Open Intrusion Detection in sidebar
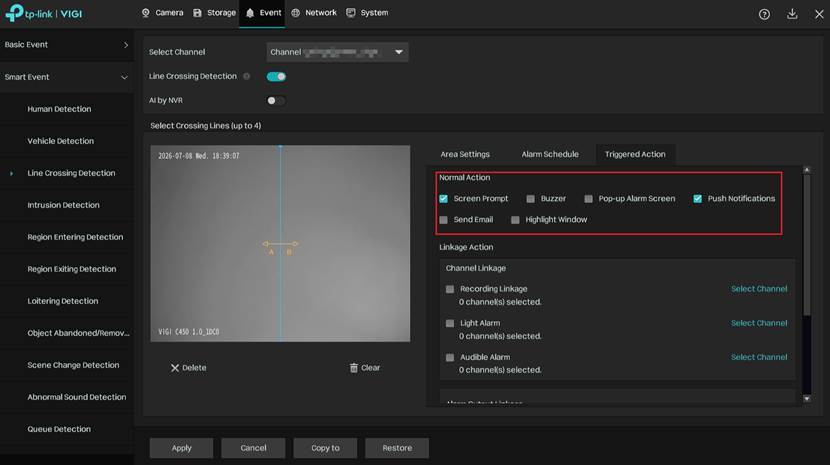 (x=67, y=205)
